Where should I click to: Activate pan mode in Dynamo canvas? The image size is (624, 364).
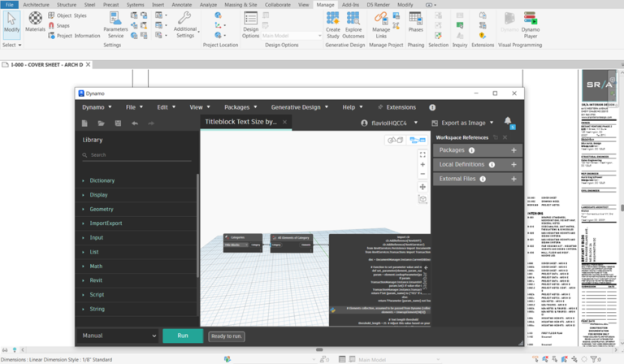[x=422, y=187]
